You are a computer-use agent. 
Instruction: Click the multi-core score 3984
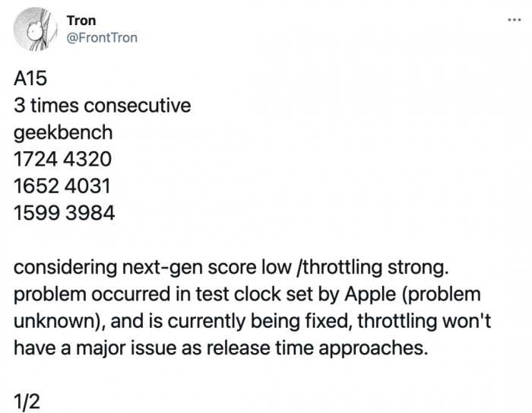click(90, 213)
